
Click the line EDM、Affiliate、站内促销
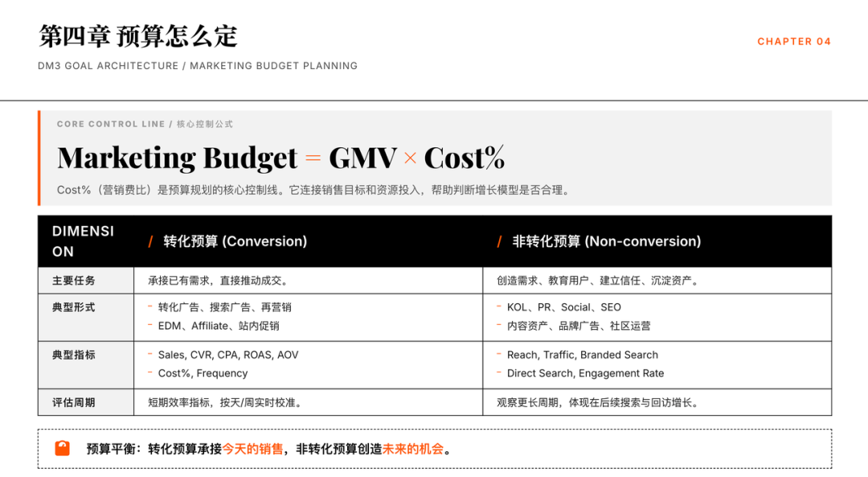tap(219, 327)
